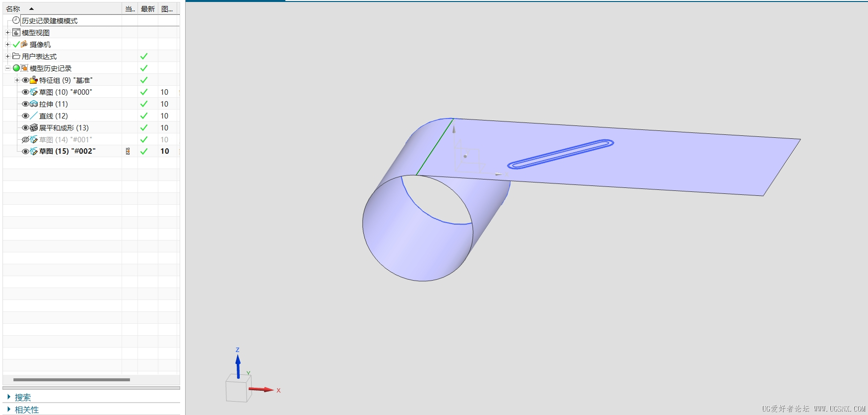Toggle visibility of 拉伸 (11)

pos(25,104)
